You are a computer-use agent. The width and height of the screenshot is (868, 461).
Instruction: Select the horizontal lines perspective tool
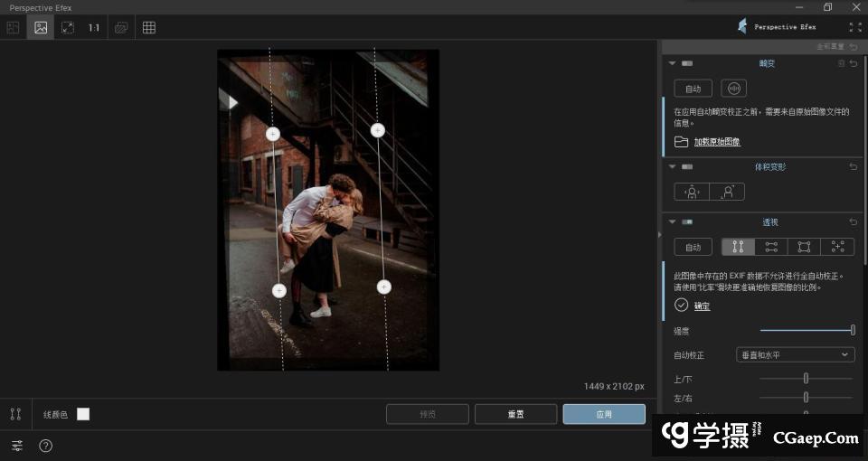(x=771, y=247)
